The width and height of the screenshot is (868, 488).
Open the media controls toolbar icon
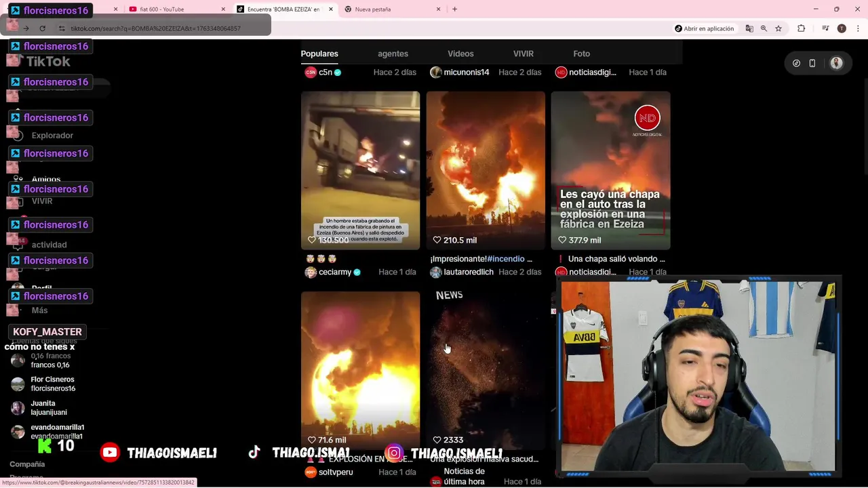(x=825, y=28)
